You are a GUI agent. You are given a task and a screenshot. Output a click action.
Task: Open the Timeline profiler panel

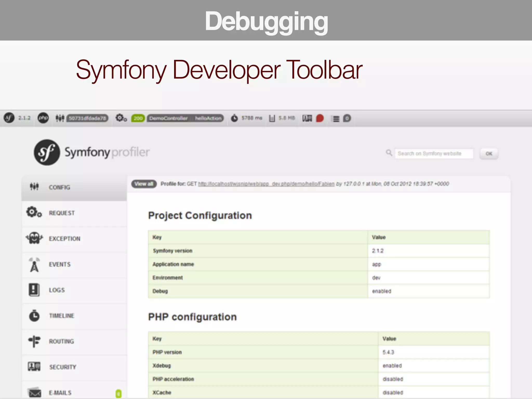74,316
